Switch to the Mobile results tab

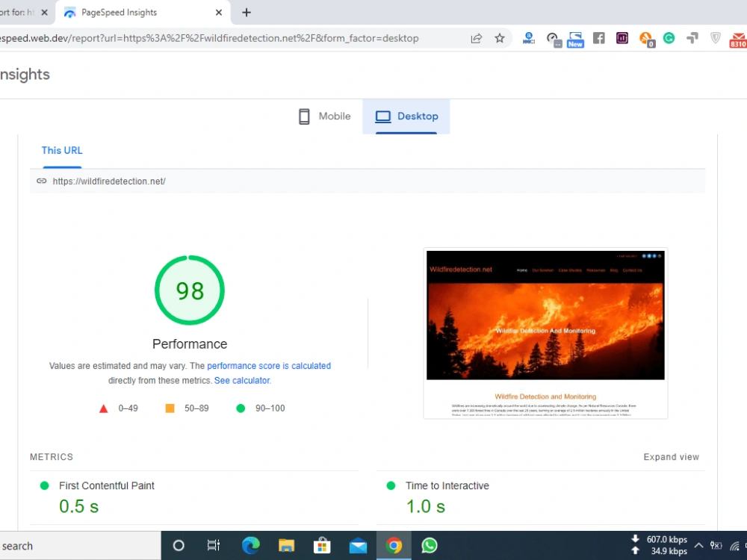coord(324,116)
